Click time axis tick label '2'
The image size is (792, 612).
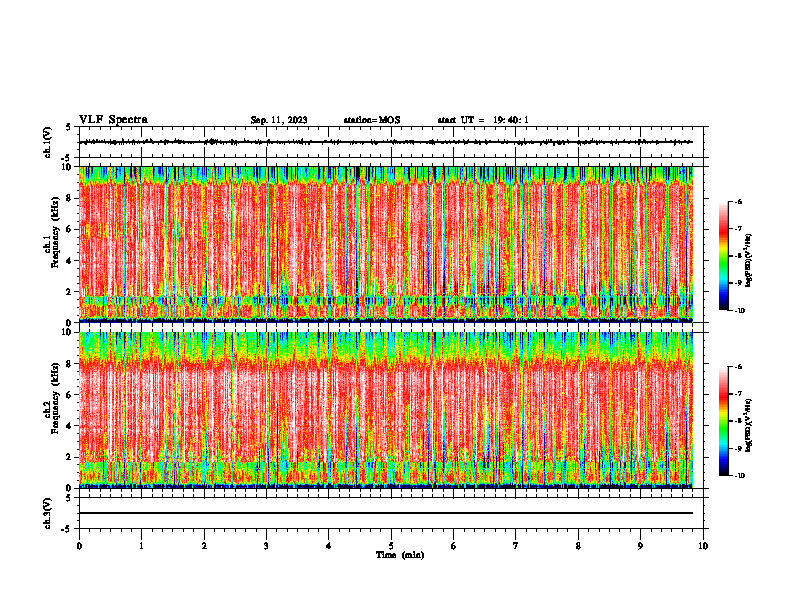(x=204, y=546)
